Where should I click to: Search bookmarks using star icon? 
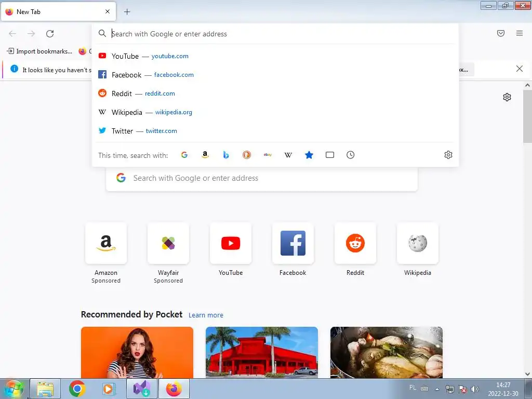pos(309,155)
